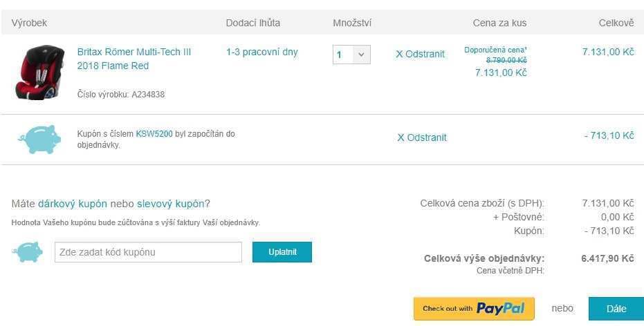Click the coupon row discount - 713,10 Kč
The height and width of the screenshot is (326, 644).
pyautogui.click(x=609, y=136)
